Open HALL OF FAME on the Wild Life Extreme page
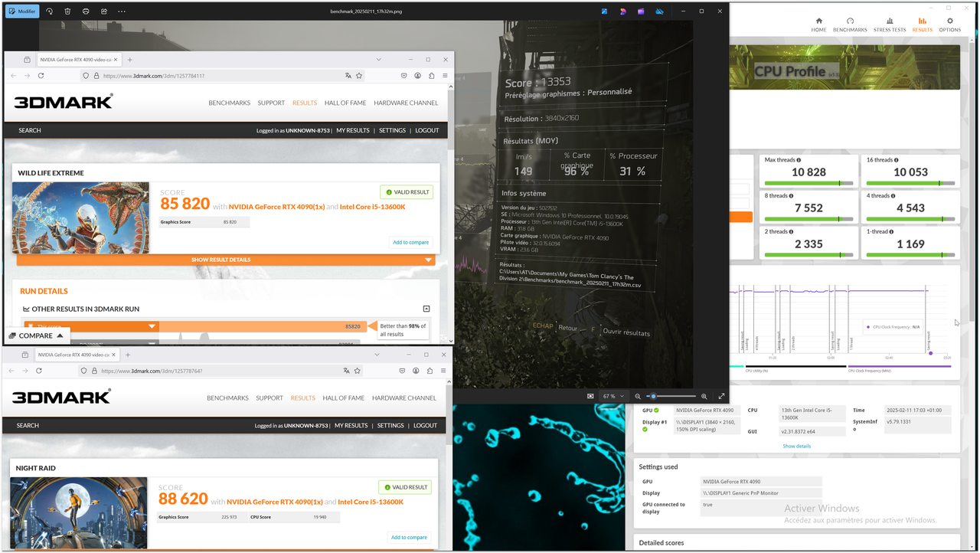 coord(346,103)
